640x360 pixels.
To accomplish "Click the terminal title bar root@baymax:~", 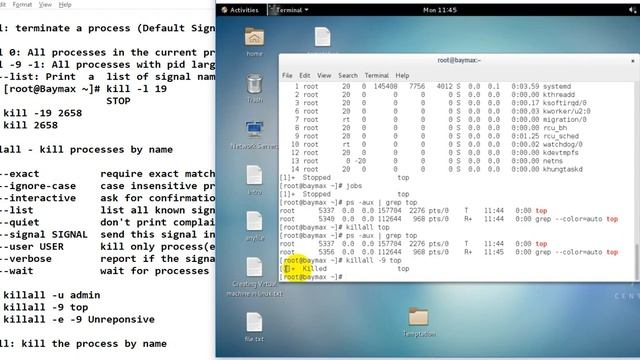I will tap(459, 60).
